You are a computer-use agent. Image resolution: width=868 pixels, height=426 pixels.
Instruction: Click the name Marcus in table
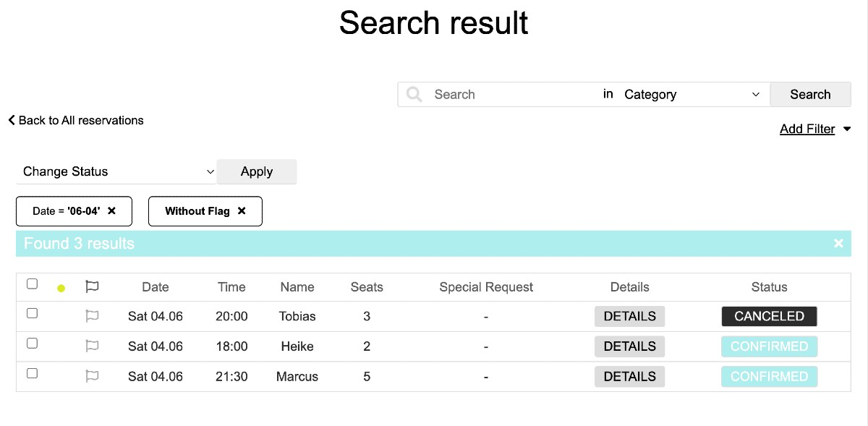coord(297,376)
